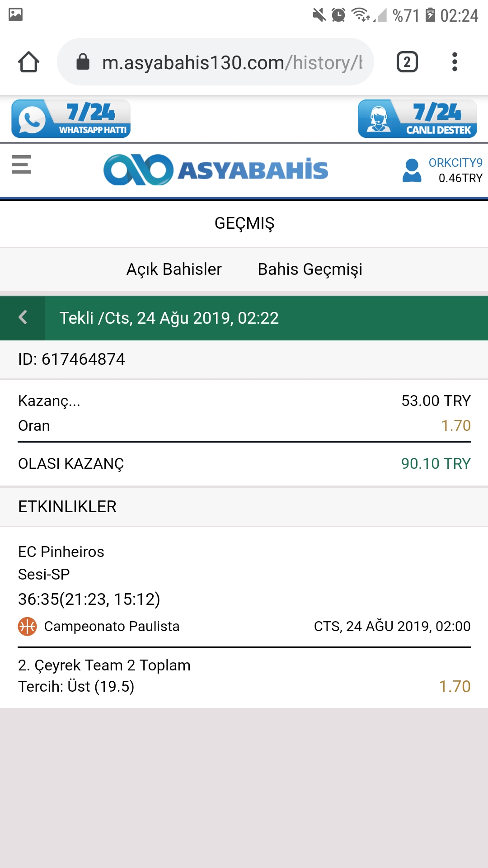Open the browser tab switcher showing 2

407,62
